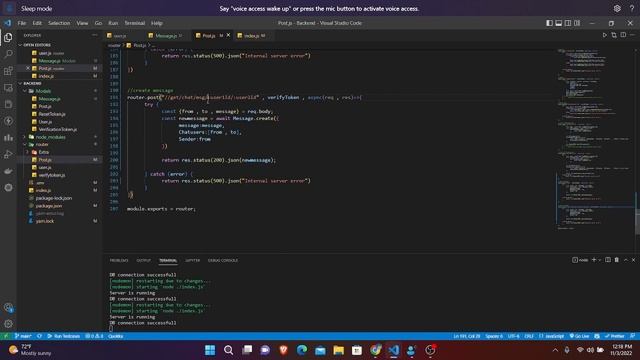Open the Accounts icon in activity bar
Image resolution: width=640 pixels, height=360 pixels.
(8, 308)
